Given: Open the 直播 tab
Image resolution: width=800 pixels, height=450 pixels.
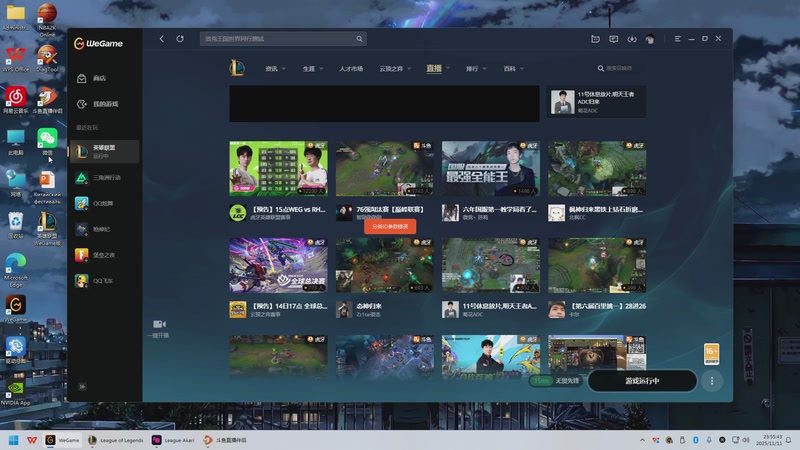Looking at the screenshot, I should click(434, 68).
